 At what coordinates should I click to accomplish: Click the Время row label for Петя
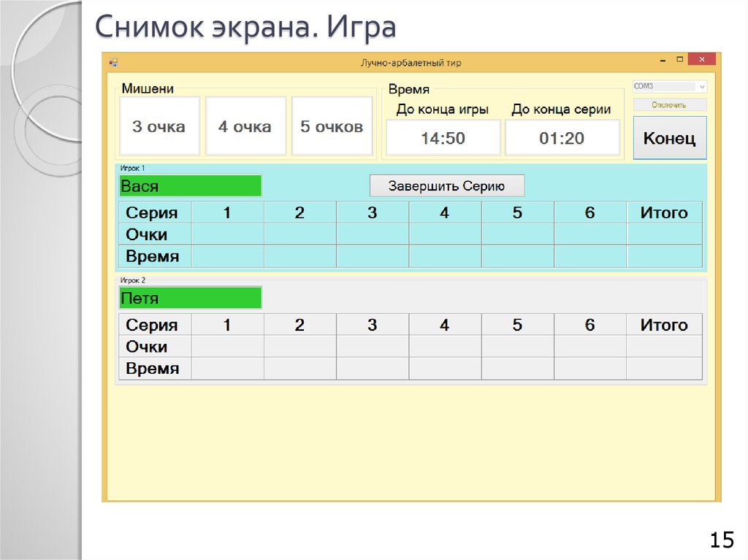point(153,368)
